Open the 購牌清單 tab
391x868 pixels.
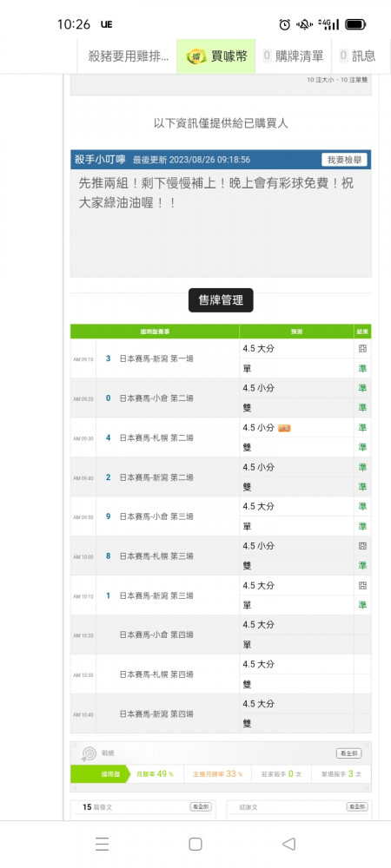293,56
